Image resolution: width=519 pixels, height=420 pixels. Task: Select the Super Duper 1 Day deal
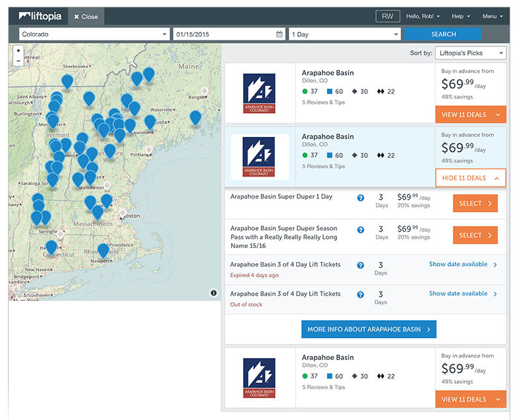coord(475,204)
